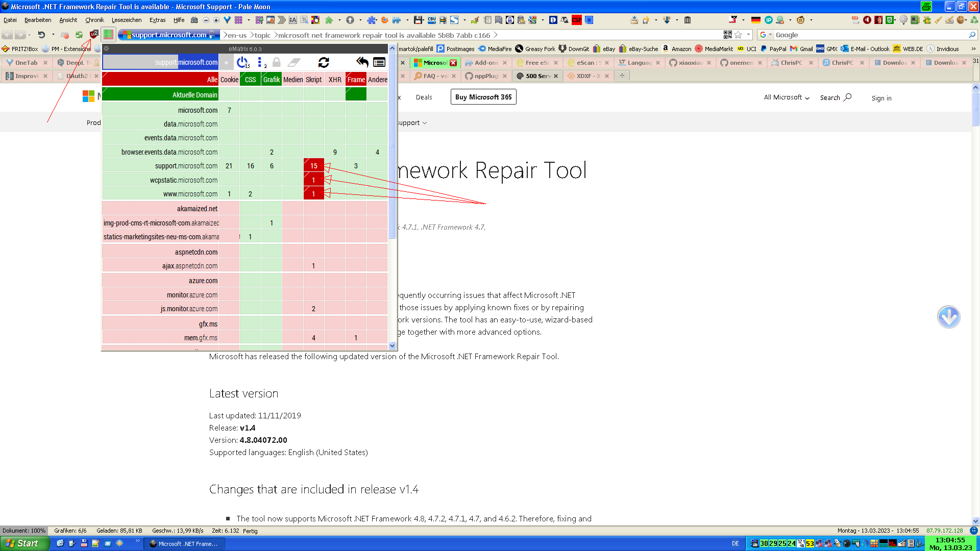Click the undo arrow navigation icon

coord(41,35)
